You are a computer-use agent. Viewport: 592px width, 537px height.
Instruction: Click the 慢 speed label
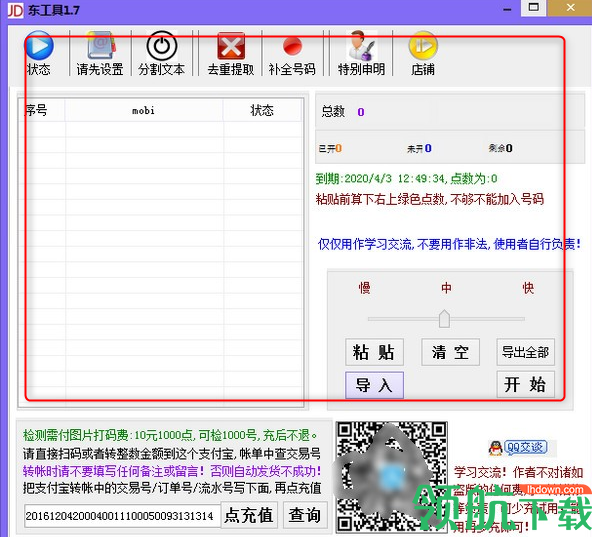(364, 288)
